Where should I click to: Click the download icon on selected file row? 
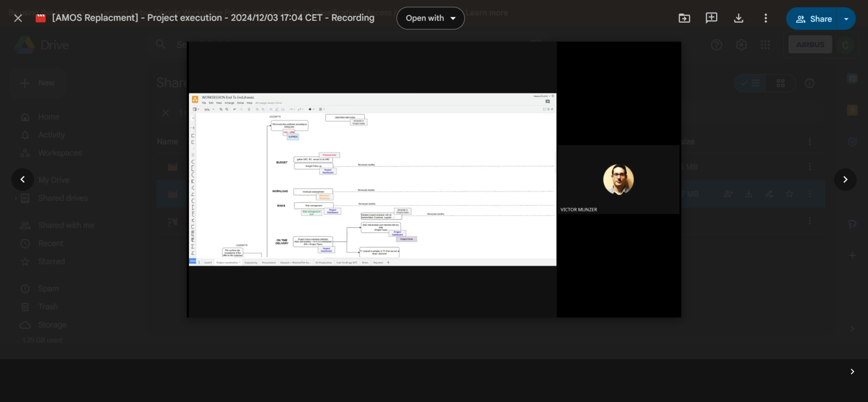click(x=749, y=194)
